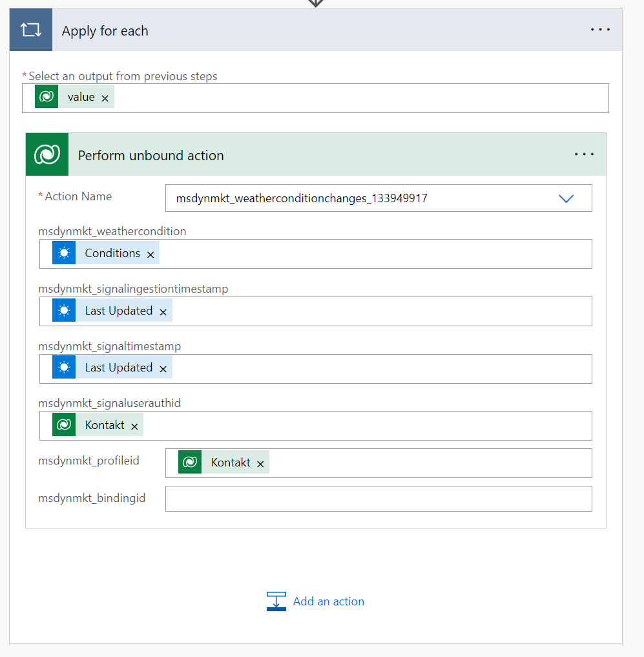Click the Kontakt token in profileid field
Viewport: 644px width, 657px height.
point(230,463)
